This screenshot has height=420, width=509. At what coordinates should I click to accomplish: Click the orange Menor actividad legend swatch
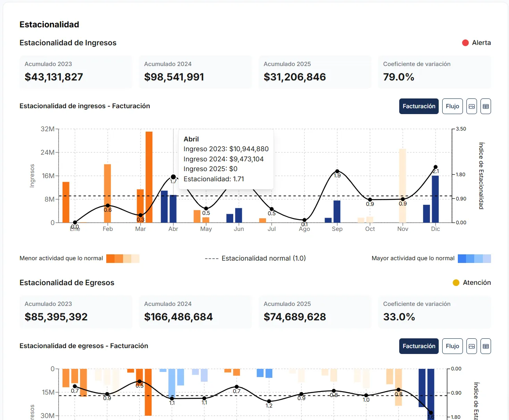[x=123, y=258]
